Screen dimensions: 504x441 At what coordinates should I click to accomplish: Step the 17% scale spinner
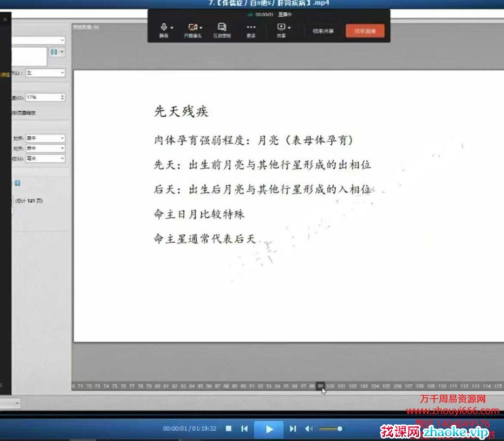pyautogui.click(x=62, y=97)
